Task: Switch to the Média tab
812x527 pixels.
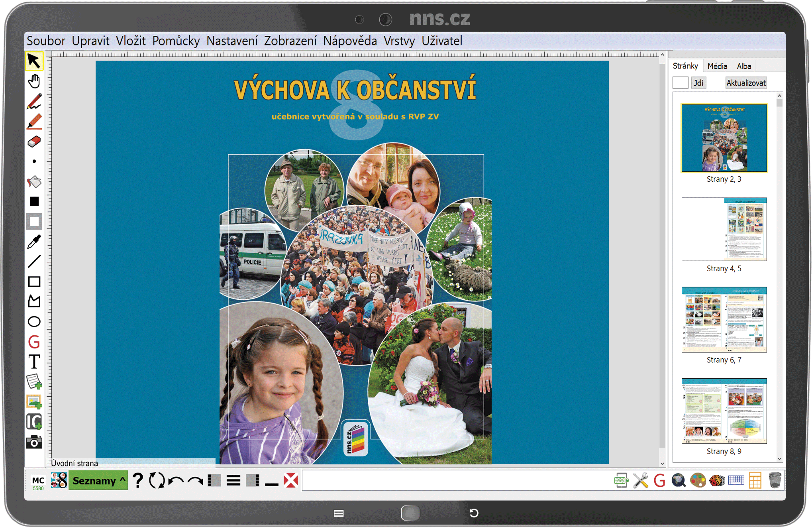Action: pyautogui.click(x=717, y=66)
